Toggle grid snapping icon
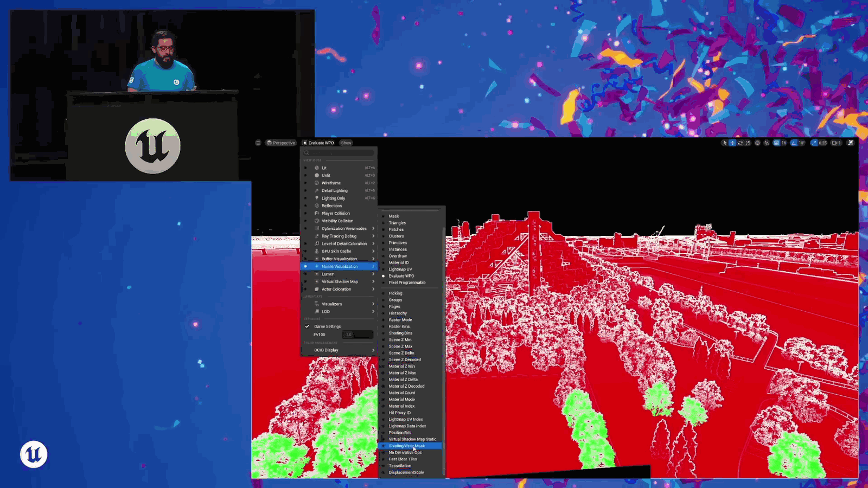This screenshot has height=488, width=868. click(776, 143)
